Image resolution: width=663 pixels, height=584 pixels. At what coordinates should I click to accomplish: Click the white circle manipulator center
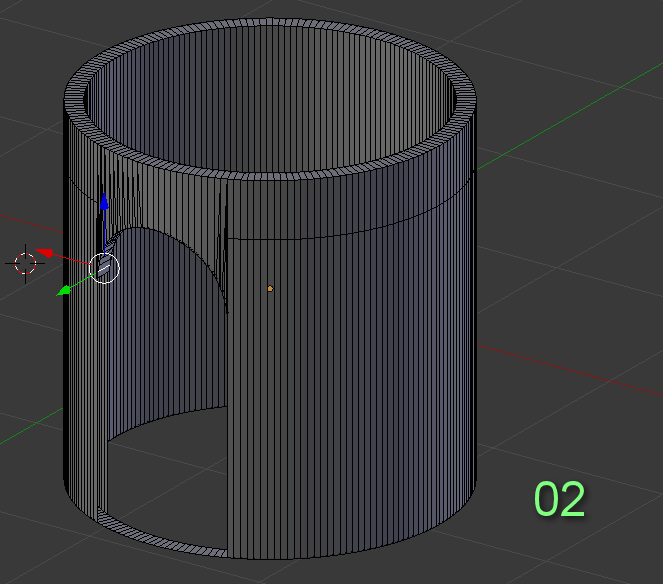pos(104,268)
